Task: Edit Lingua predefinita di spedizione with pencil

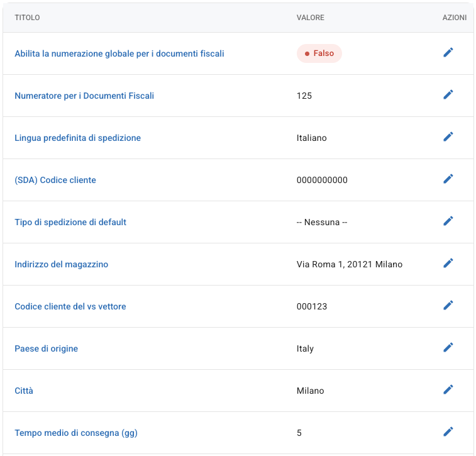Action: coord(448,137)
